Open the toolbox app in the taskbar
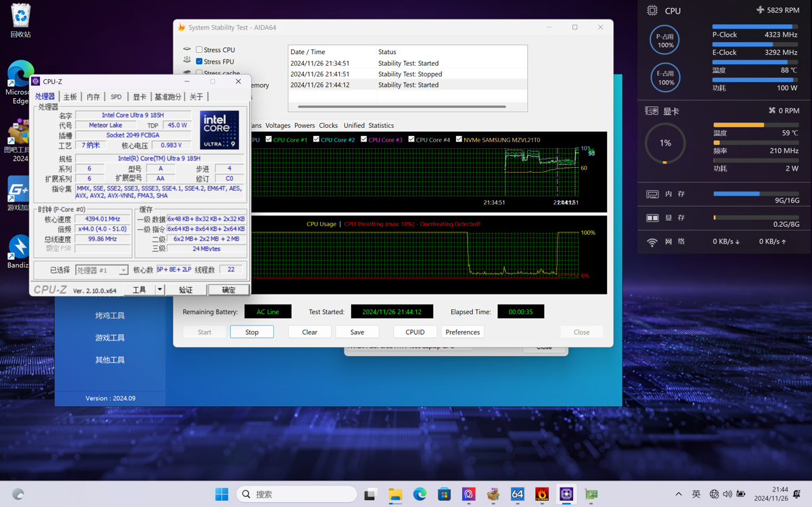Image resolution: width=812 pixels, height=507 pixels. click(493, 494)
